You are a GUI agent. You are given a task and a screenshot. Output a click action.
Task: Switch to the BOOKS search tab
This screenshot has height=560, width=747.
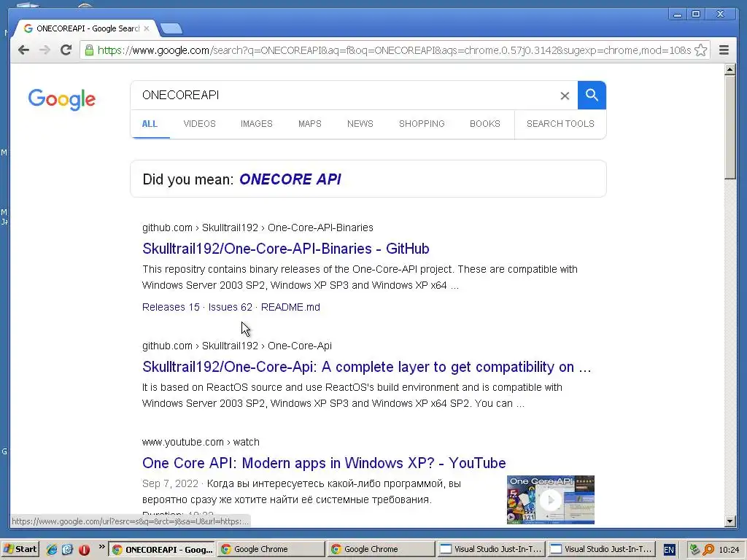484,124
